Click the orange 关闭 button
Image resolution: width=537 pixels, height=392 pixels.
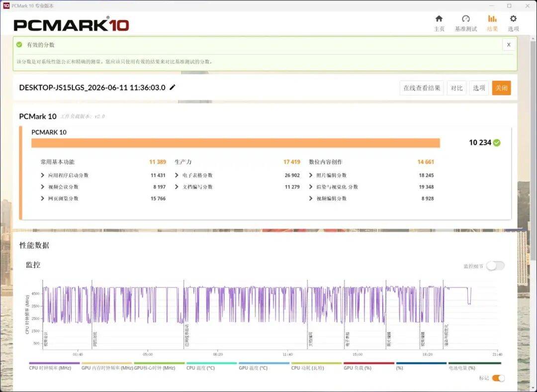pyautogui.click(x=501, y=88)
